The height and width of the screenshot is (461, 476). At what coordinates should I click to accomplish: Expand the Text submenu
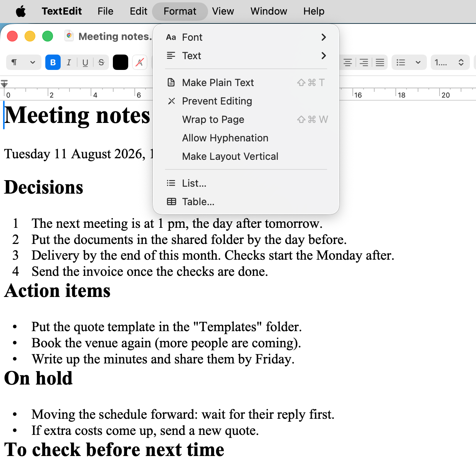coord(246,56)
